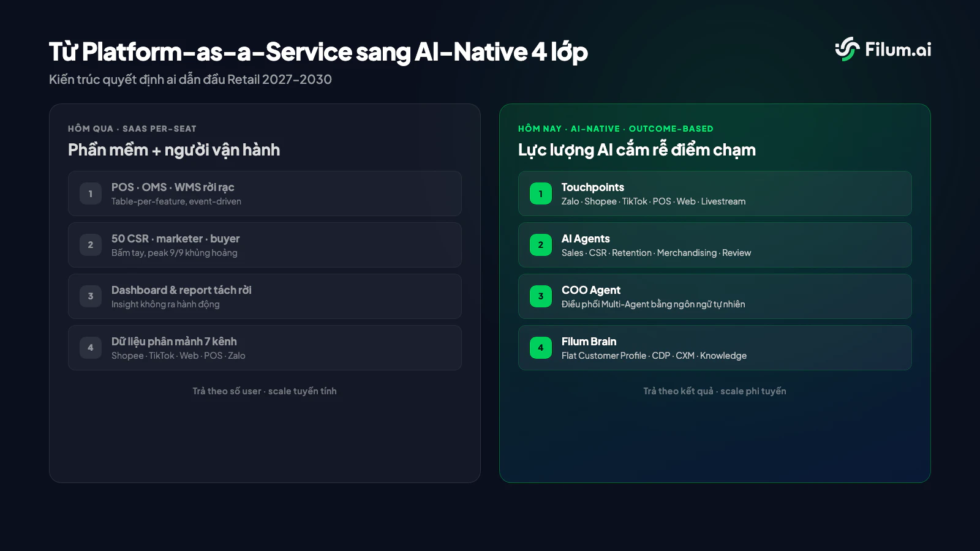
Task: Click the "Trả theo kết quả · scale phi tuyến" link
Action: pos(715,391)
